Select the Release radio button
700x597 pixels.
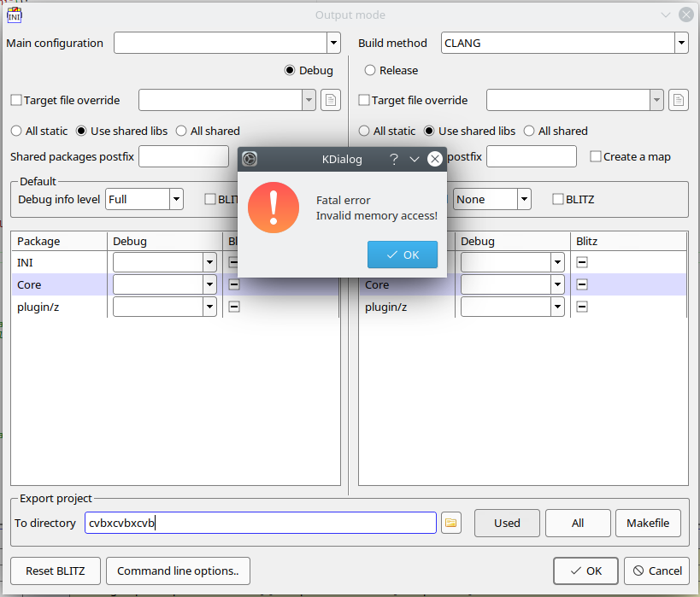(x=370, y=70)
